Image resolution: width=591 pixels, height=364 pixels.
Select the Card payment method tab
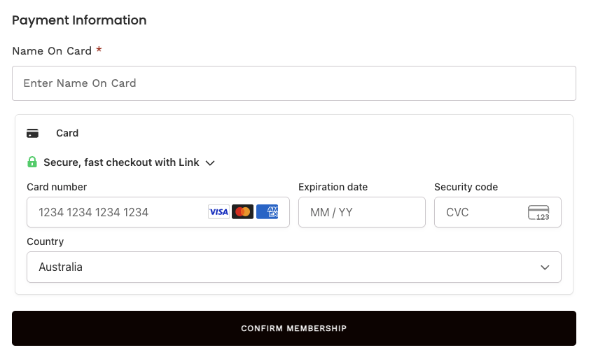click(67, 133)
